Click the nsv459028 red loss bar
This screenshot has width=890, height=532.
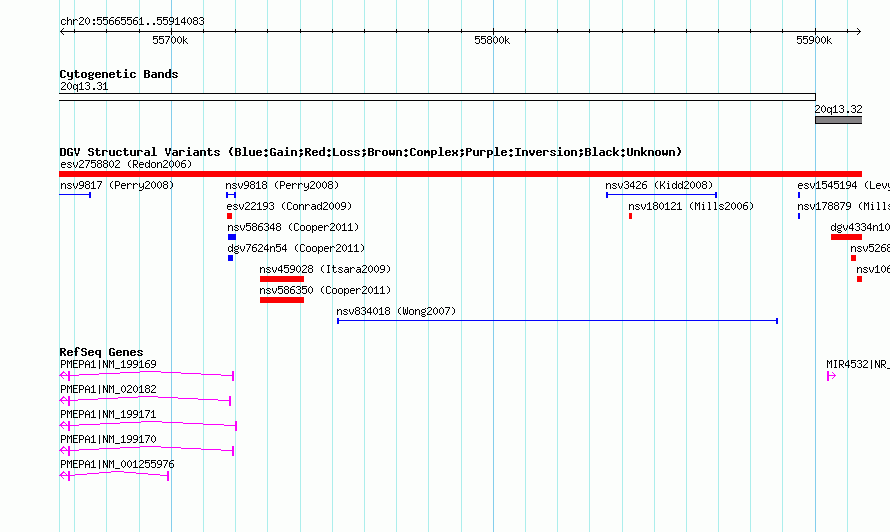pyautogui.click(x=282, y=279)
